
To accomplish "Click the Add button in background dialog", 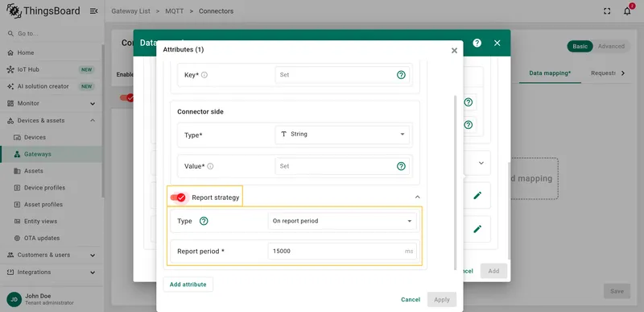I will click(493, 271).
